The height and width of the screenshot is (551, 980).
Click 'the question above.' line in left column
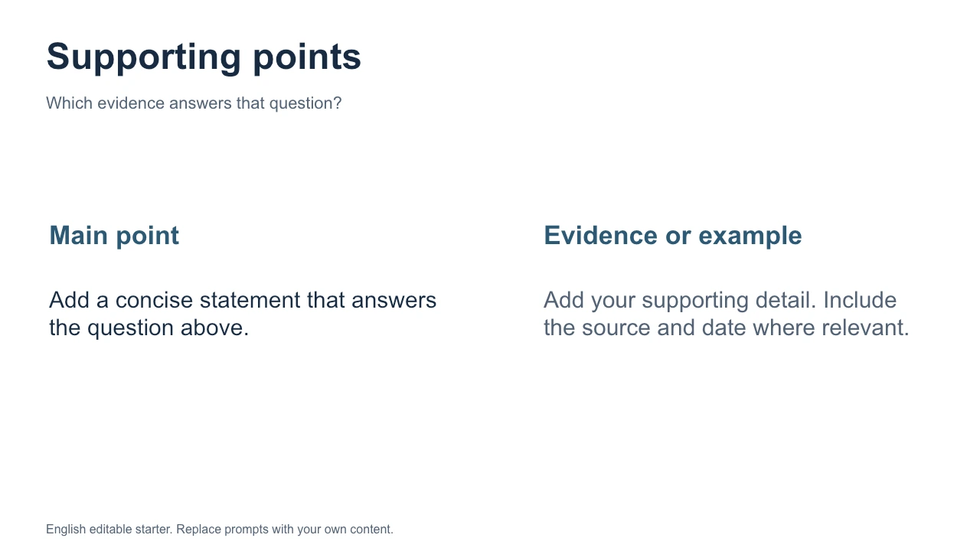(x=149, y=328)
